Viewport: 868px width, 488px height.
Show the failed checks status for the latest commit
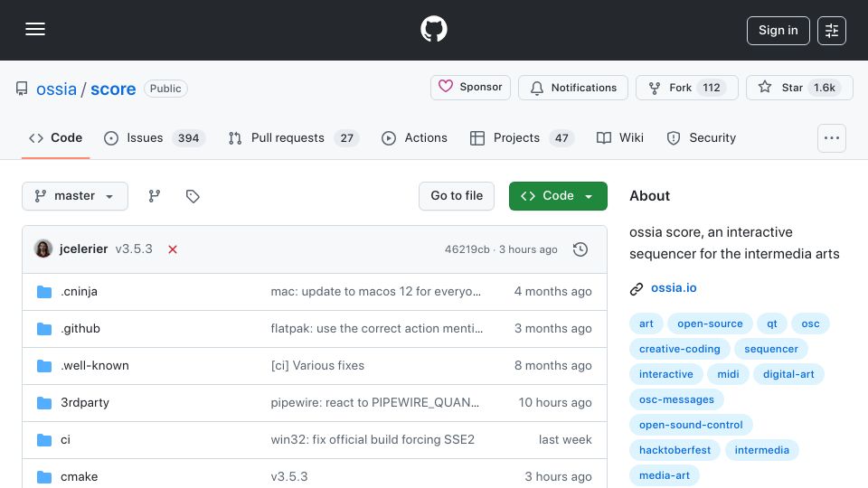(173, 249)
